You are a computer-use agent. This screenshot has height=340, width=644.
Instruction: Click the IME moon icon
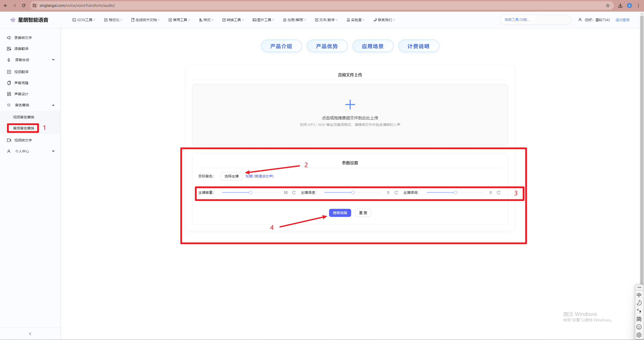tap(639, 303)
